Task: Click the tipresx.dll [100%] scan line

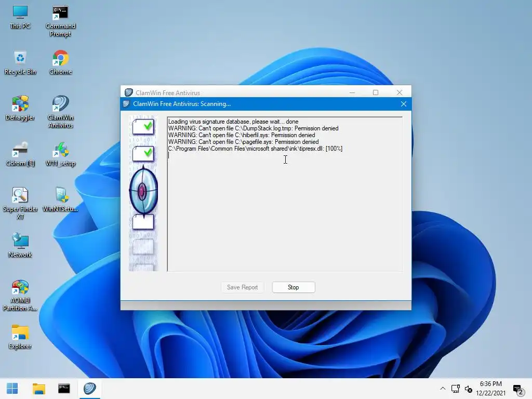Action: point(255,149)
